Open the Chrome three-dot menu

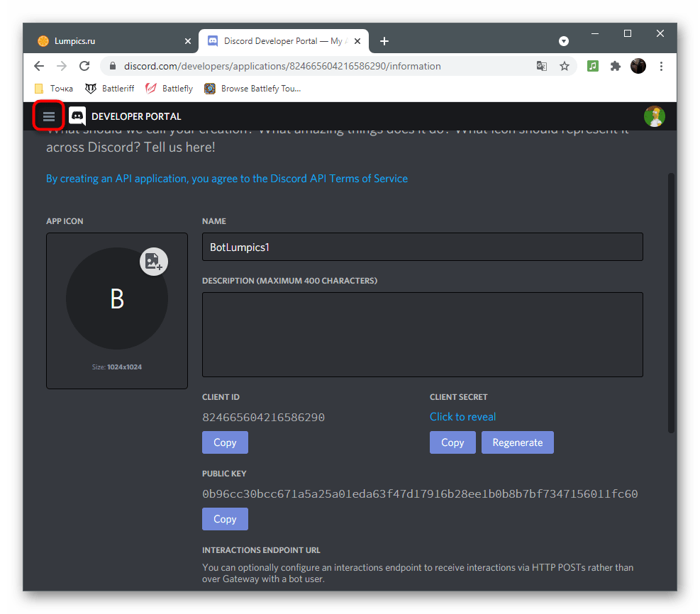(661, 65)
